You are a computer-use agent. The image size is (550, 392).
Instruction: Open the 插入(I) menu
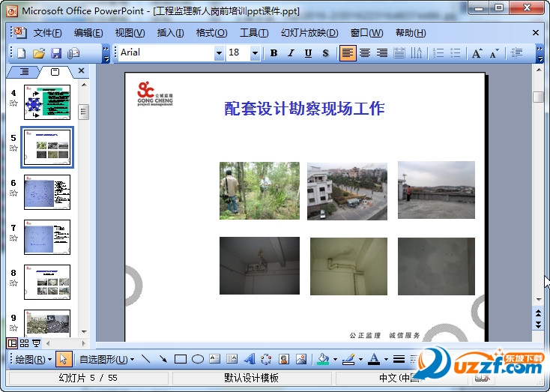[x=170, y=33]
